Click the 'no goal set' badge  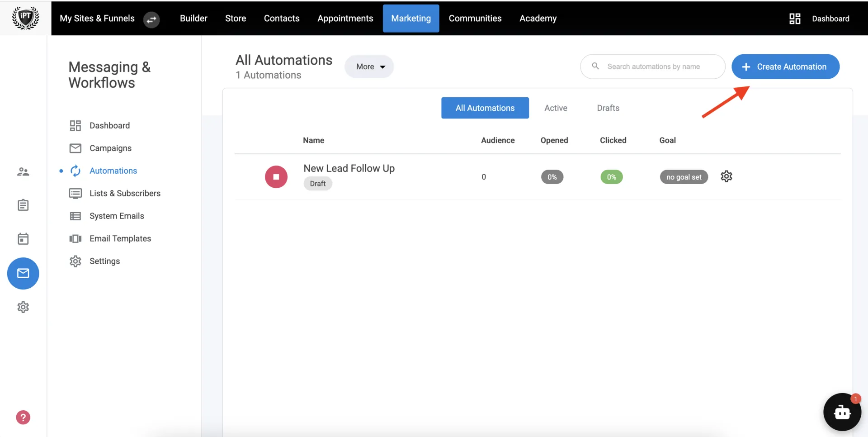(684, 177)
